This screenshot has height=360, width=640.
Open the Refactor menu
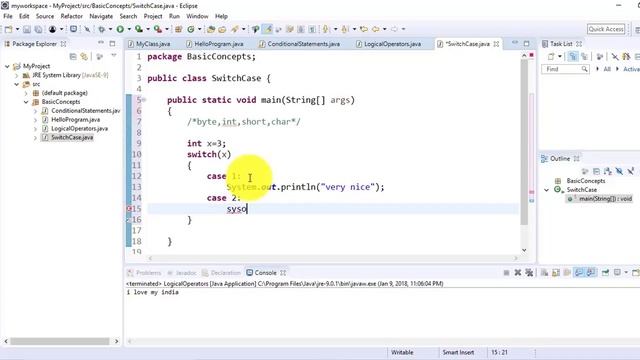(x=71, y=16)
